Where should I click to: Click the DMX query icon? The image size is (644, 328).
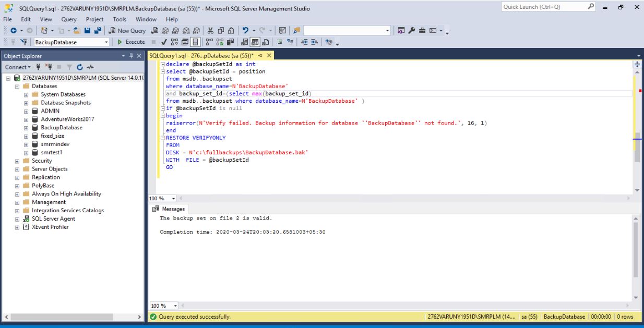tap(175, 31)
